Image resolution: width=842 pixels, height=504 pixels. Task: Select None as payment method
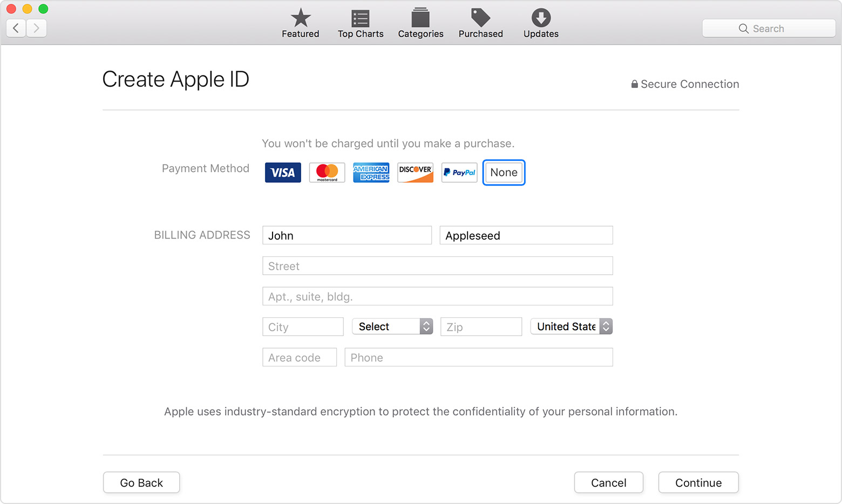(x=504, y=173)
